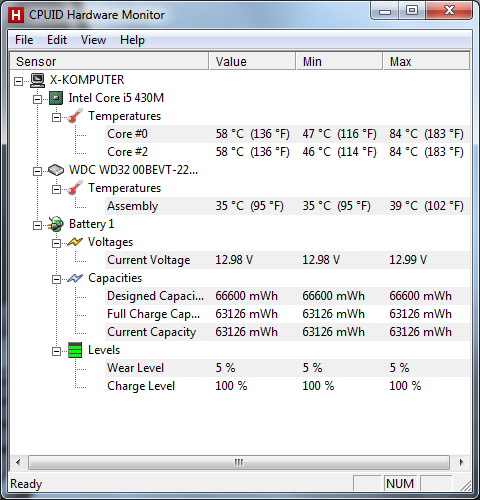Select the Charge Level row
Viewport: 480px width, 500px height.
(288, 386)
